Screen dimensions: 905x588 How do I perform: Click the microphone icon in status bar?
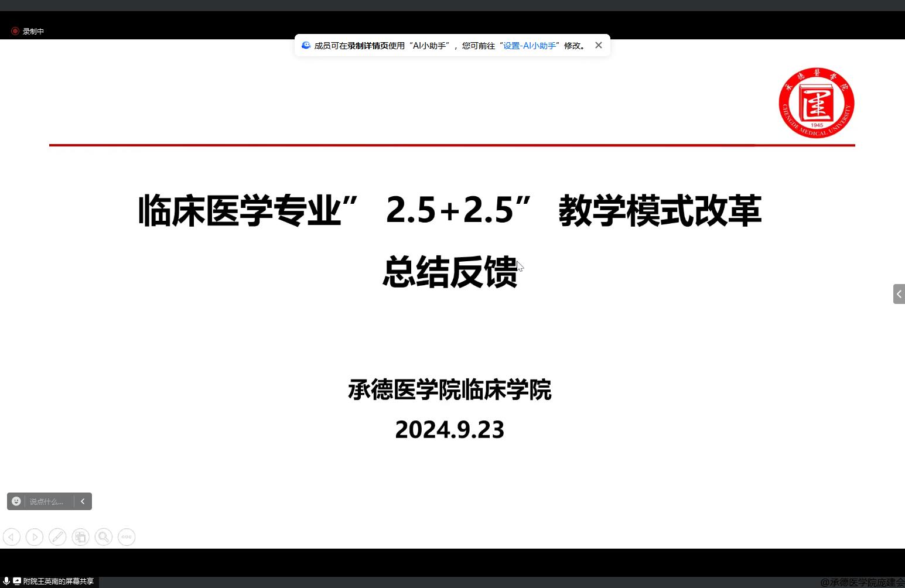(6, 581)
